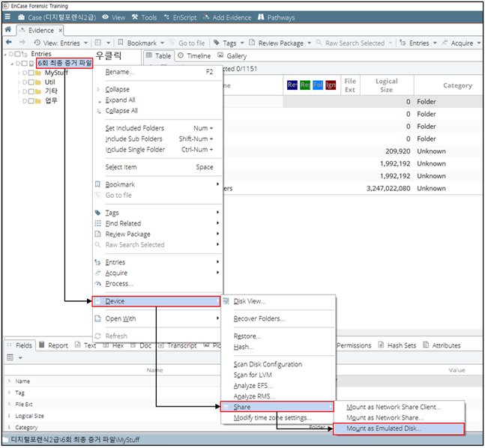The width and height of the screenshot is (485, 448).
Task: Click the blue Fol column icon
Action: pos(318,85)
